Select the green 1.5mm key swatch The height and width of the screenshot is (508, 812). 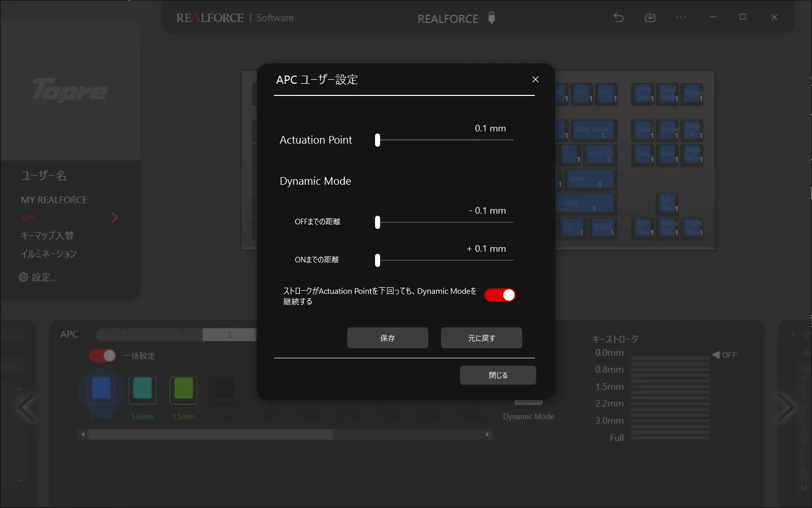[x=184, y=390]
